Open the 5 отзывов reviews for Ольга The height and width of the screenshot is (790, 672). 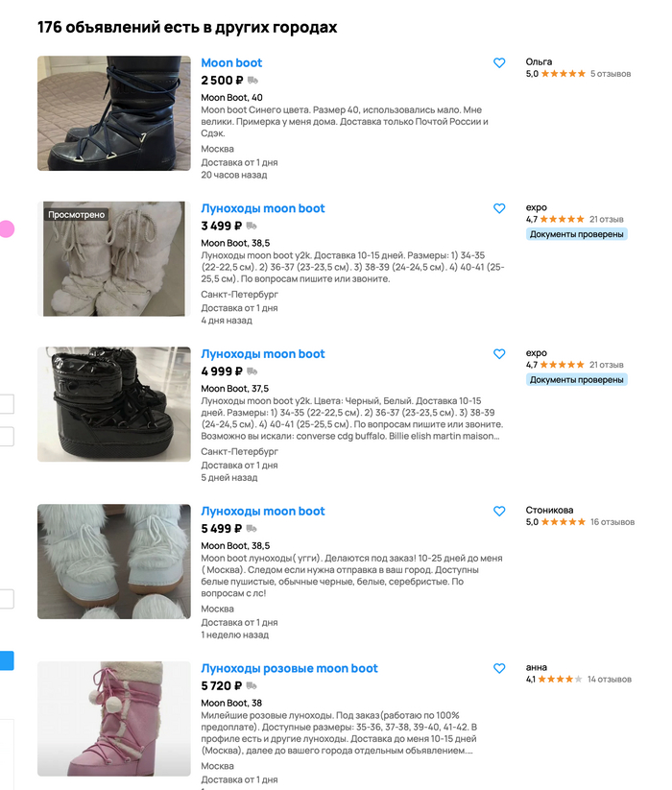point(611,74)
